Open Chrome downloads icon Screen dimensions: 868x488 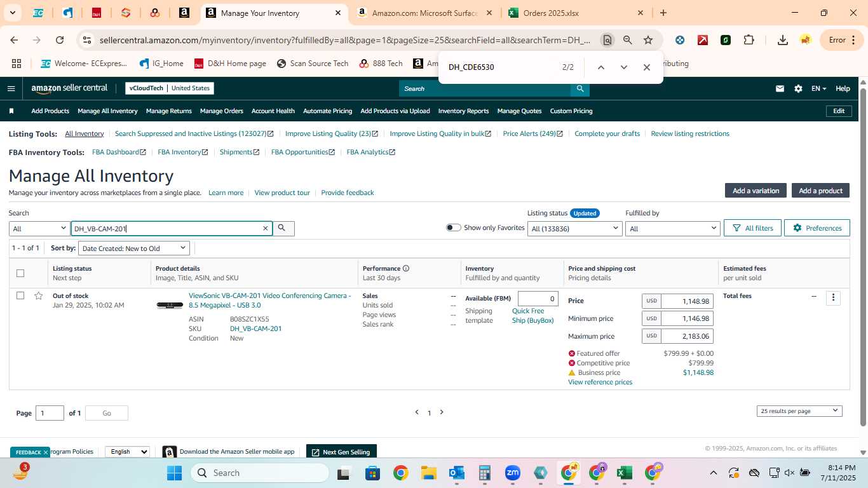(783, 40)
